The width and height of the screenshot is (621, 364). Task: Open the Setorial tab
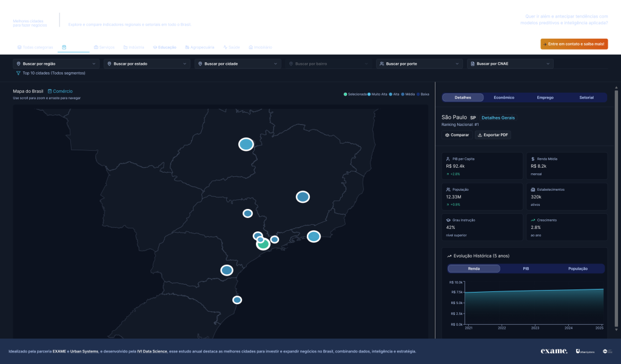click(586, 98)
